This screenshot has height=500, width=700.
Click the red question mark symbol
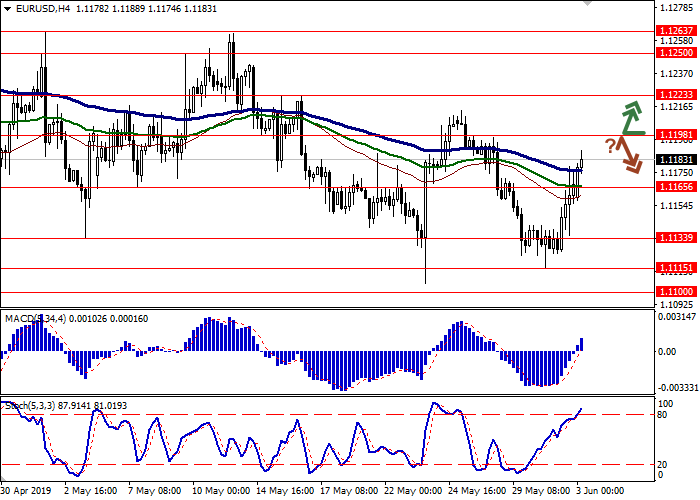610,147
